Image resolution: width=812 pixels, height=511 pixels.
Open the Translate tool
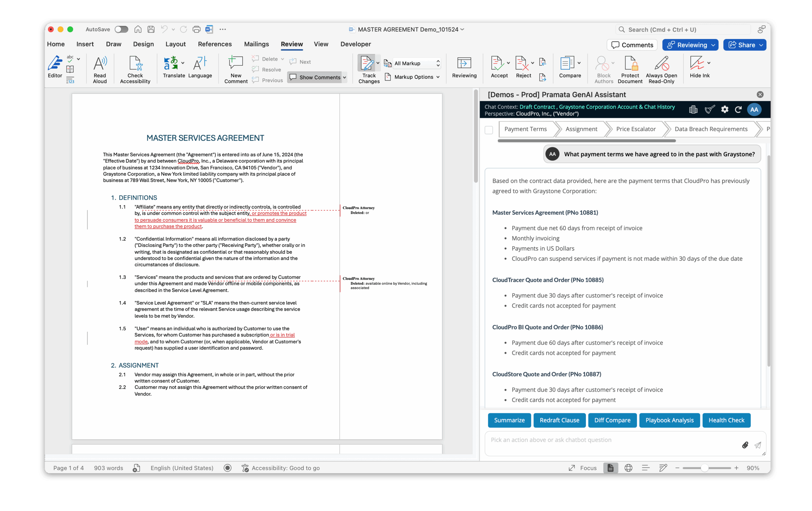[174, 67]
